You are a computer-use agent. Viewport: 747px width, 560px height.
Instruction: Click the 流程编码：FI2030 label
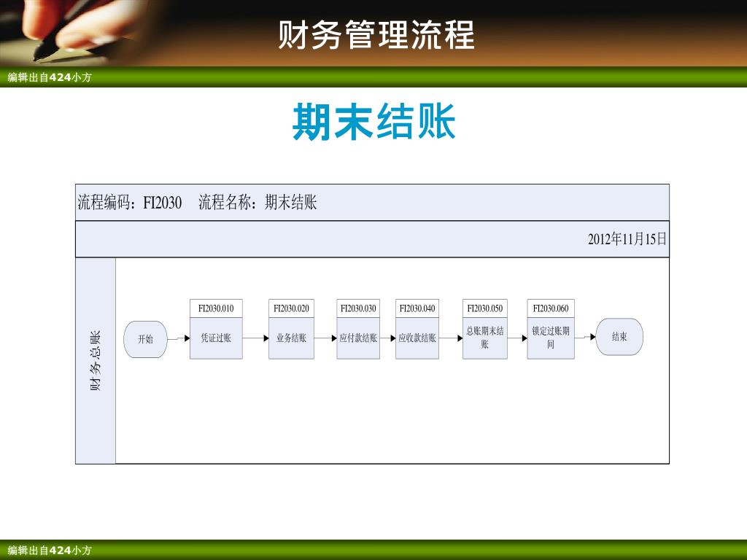coord(130,203)
